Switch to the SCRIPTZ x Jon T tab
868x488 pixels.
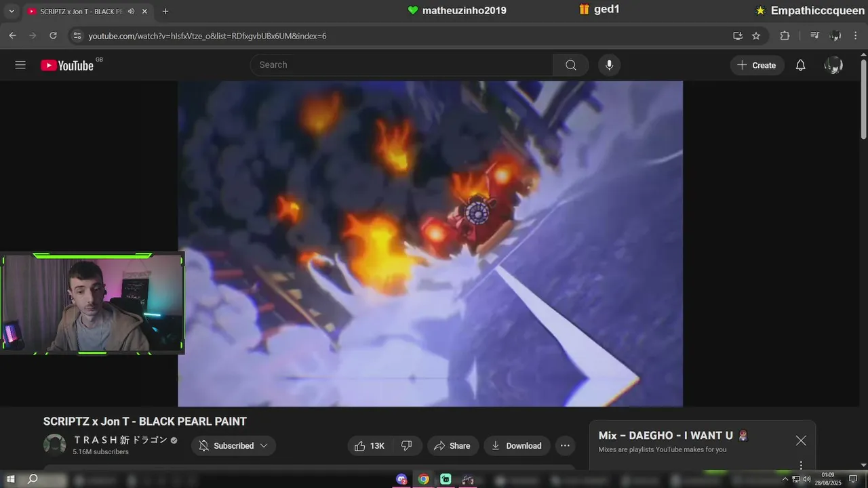(80, 12)
